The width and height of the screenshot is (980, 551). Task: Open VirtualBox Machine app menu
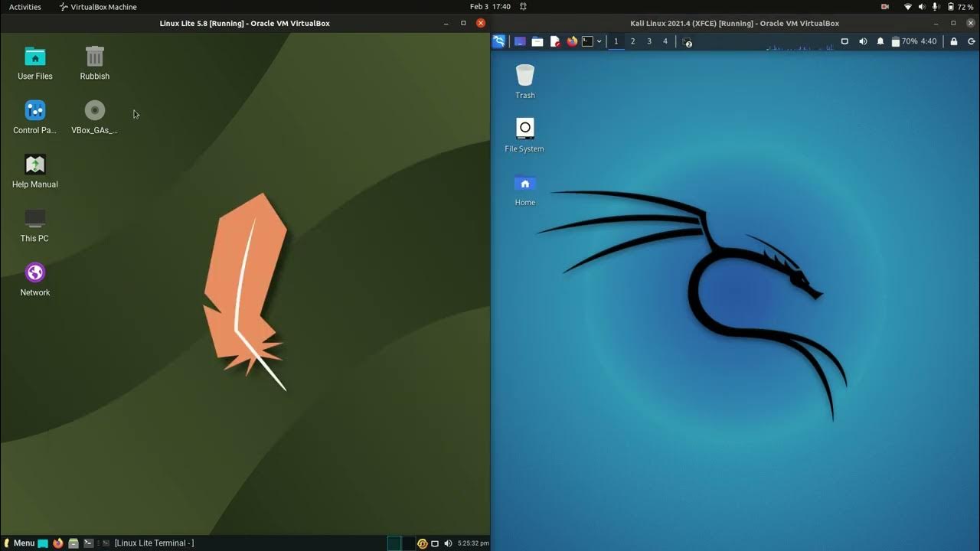(x=98, y=7)
